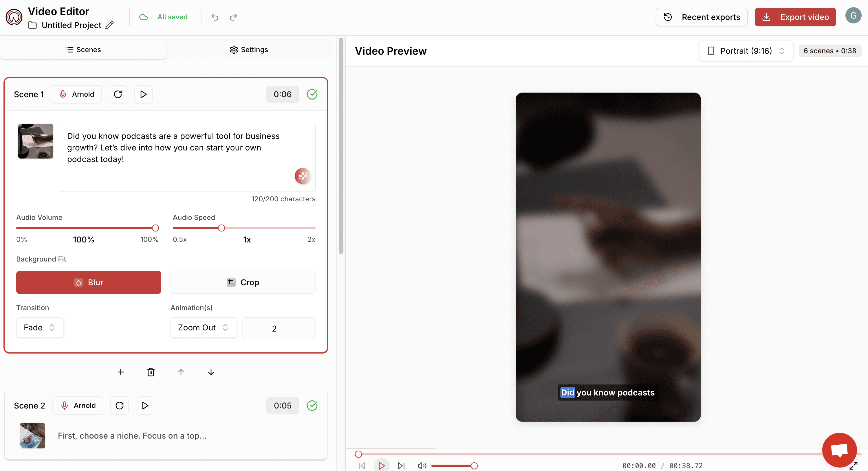Click the Export video button
This screenshot has height=471, width=868.
[x=795, y=17]
